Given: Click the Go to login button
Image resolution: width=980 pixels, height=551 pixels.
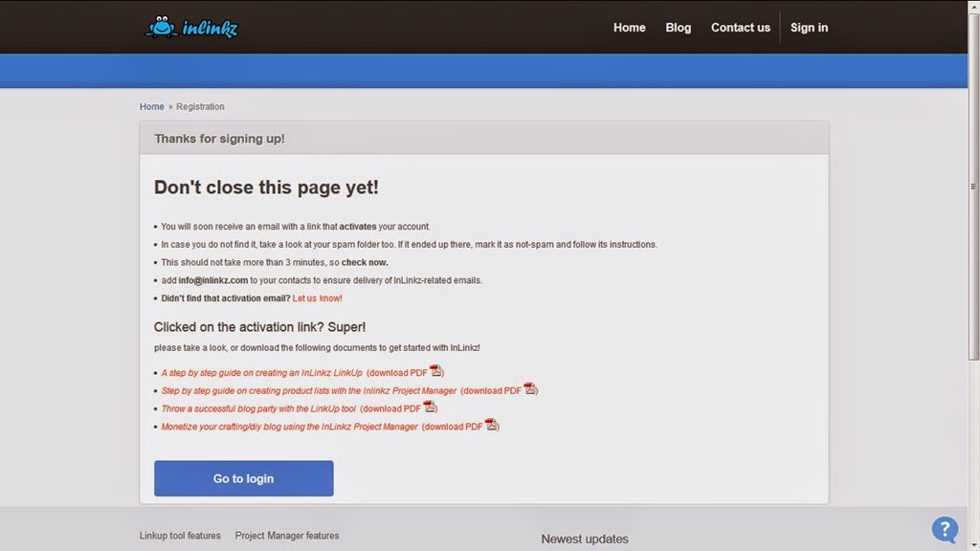Looking at the screenshot, I should pos(244,478).
